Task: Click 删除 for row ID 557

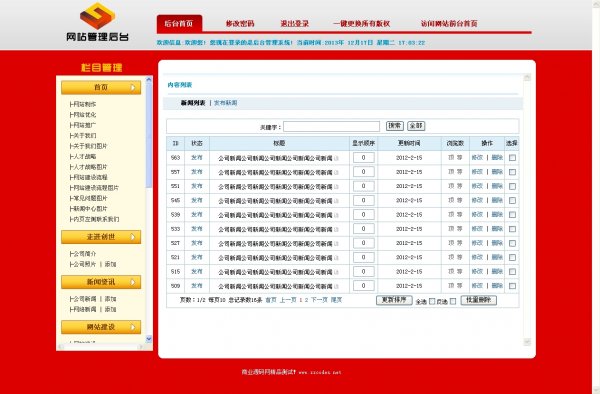Action: [497, 172]
